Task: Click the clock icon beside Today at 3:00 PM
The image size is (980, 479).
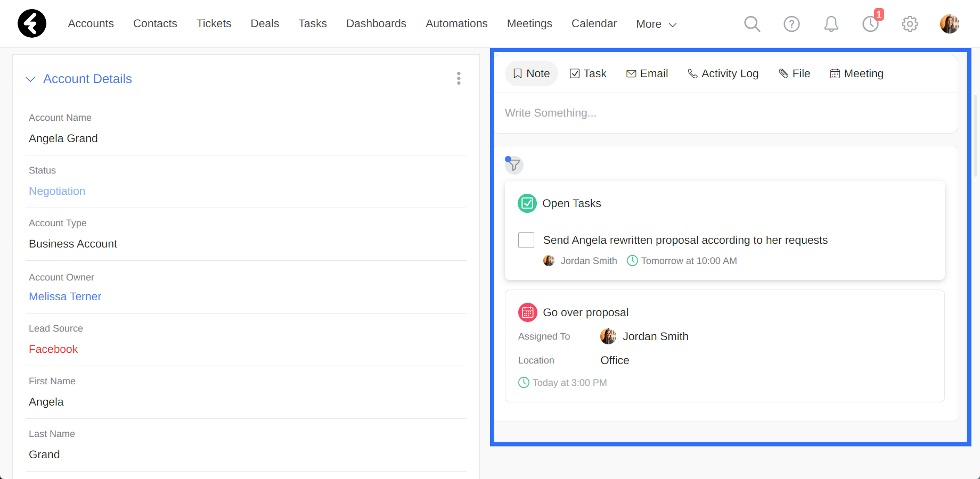Action: pos(524,383)
